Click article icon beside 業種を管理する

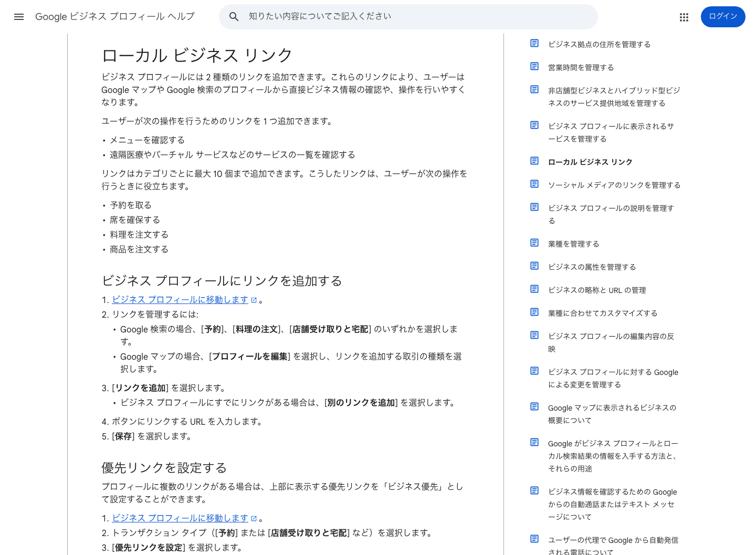[x=534, y=243]
